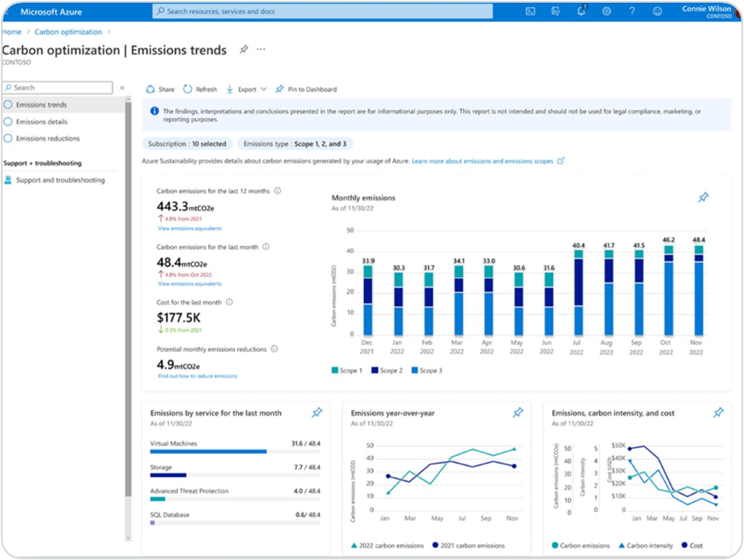This screenshot has height=560, width=744.
Task: Toggle Cost legend entry
Action: tap(692, 545)
